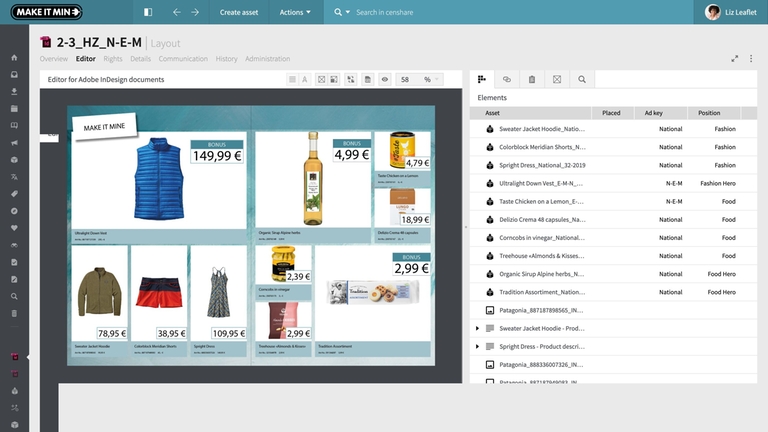Switch to the Administration tab

click(267, 59)
